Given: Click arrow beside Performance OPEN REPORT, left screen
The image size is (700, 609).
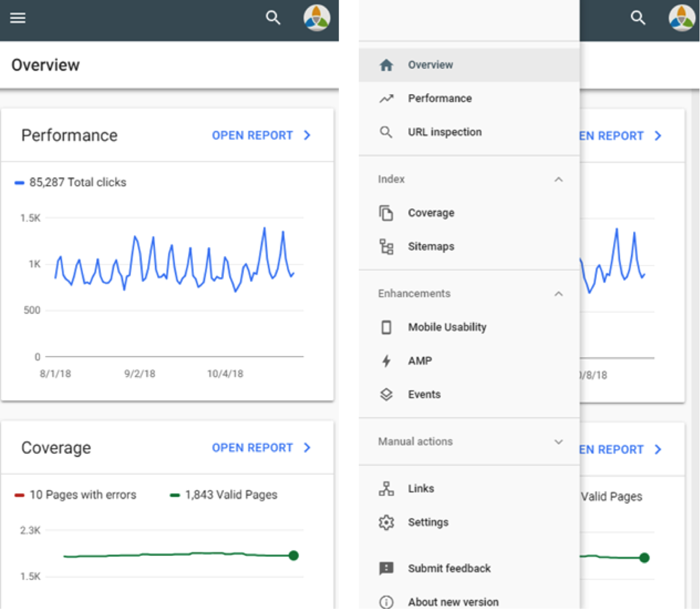Looking at the screenshot, I should 307,136.
